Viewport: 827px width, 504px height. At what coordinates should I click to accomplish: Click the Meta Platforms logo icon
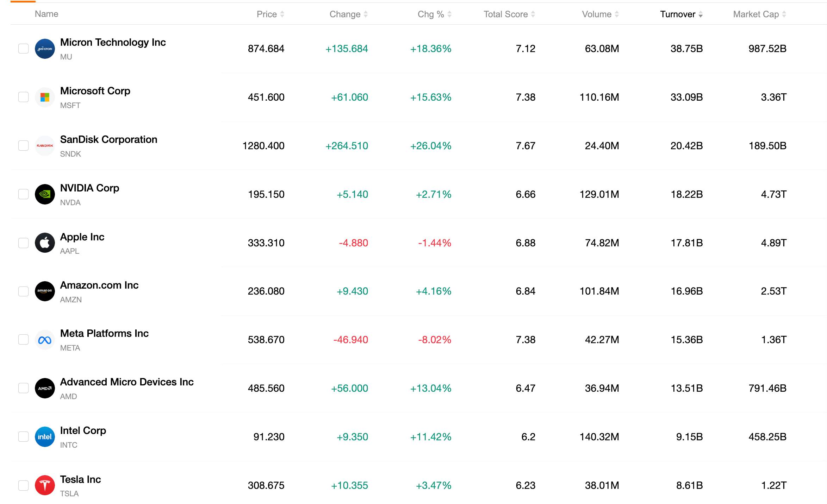45,340
